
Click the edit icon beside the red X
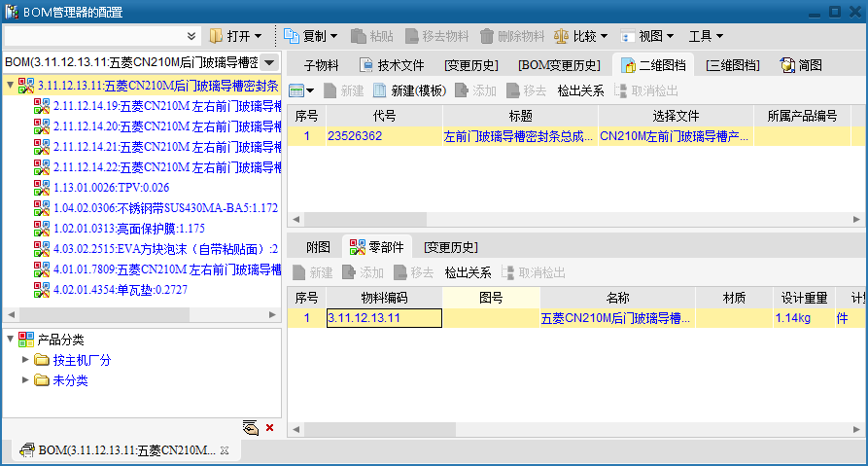pos(250,428)
